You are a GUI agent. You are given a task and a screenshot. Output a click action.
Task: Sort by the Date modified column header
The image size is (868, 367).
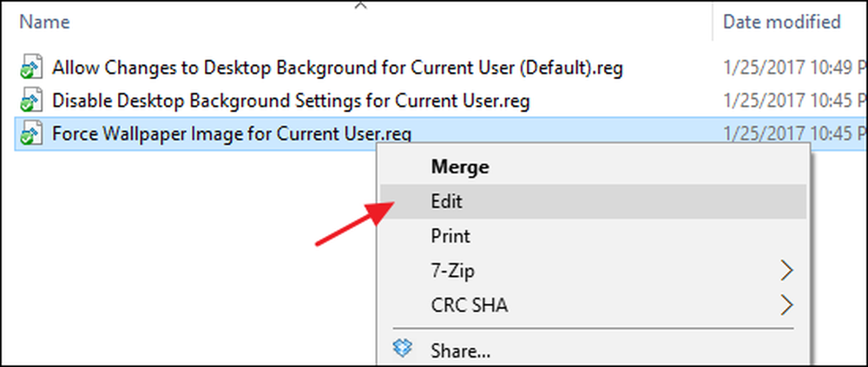coord(782,23)
